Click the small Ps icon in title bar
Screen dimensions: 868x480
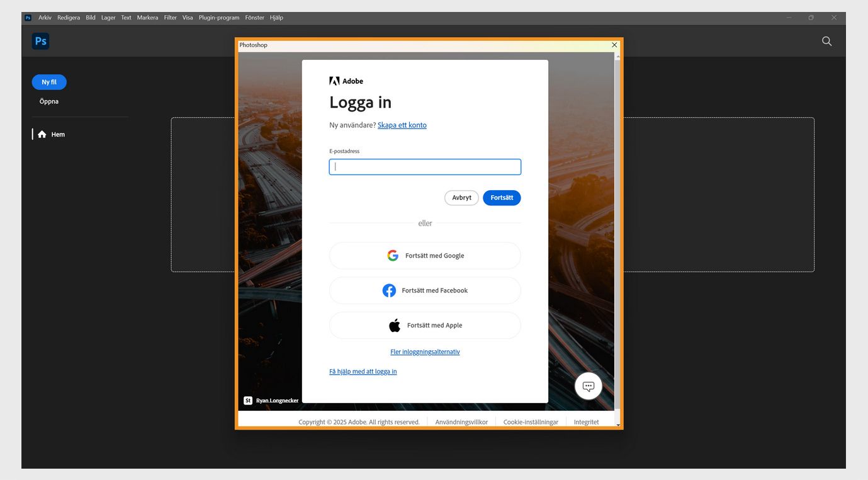[28, 18]
